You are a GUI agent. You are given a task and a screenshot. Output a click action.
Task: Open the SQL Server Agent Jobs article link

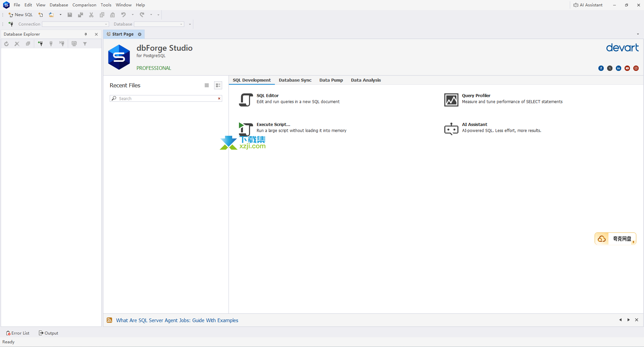177,320
